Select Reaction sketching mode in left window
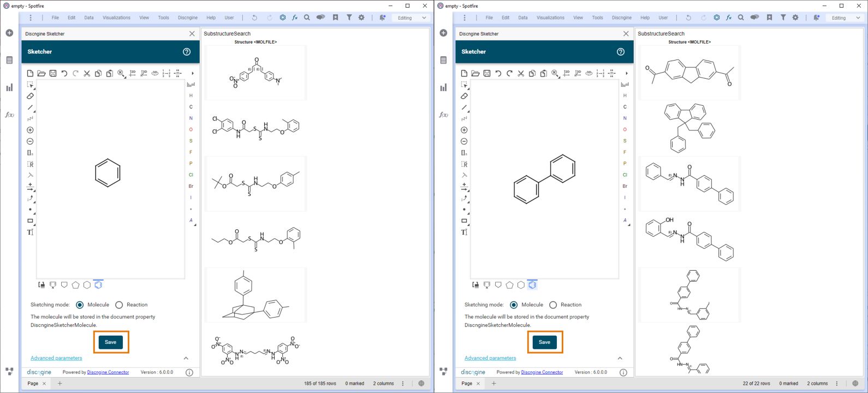 pyautogui.click(x=119, y=305)
